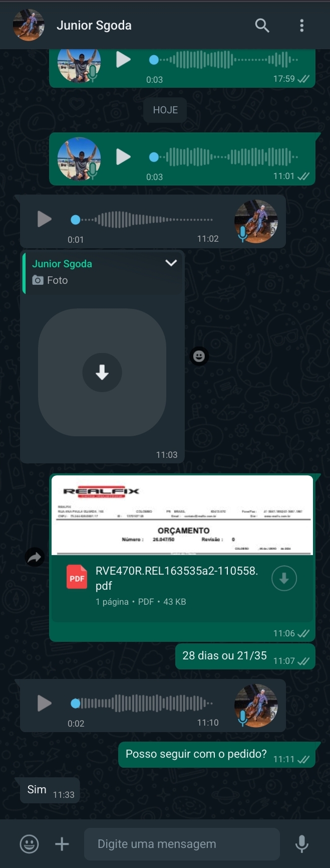Play the 11:02 received voice message
This screenshot has width=330, height=868.
point(44,219)
